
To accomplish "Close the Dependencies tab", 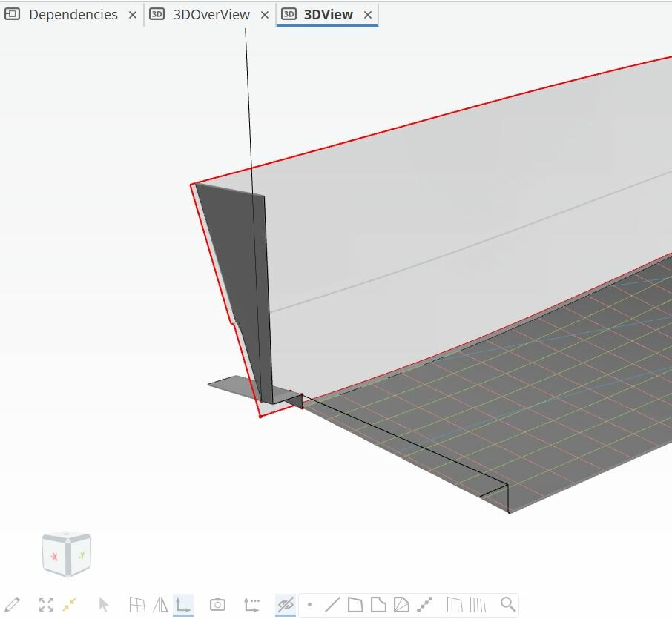I will tap(133, 15).
